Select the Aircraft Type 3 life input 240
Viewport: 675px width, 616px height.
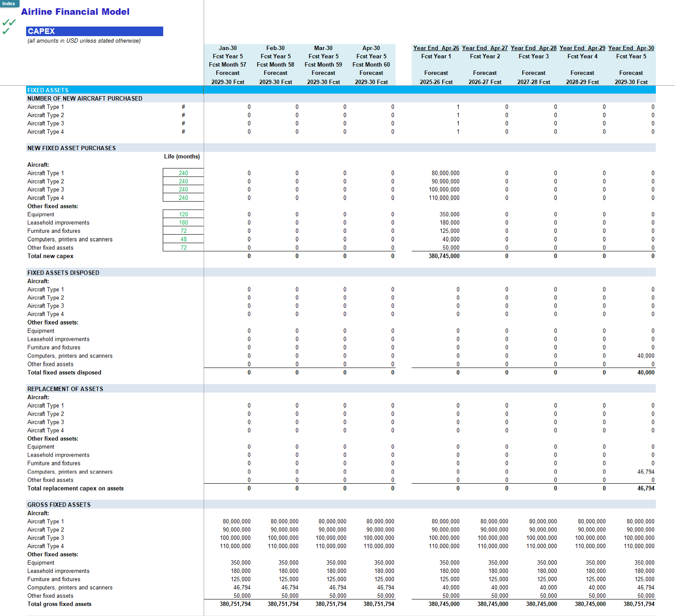tap(183, 189)
